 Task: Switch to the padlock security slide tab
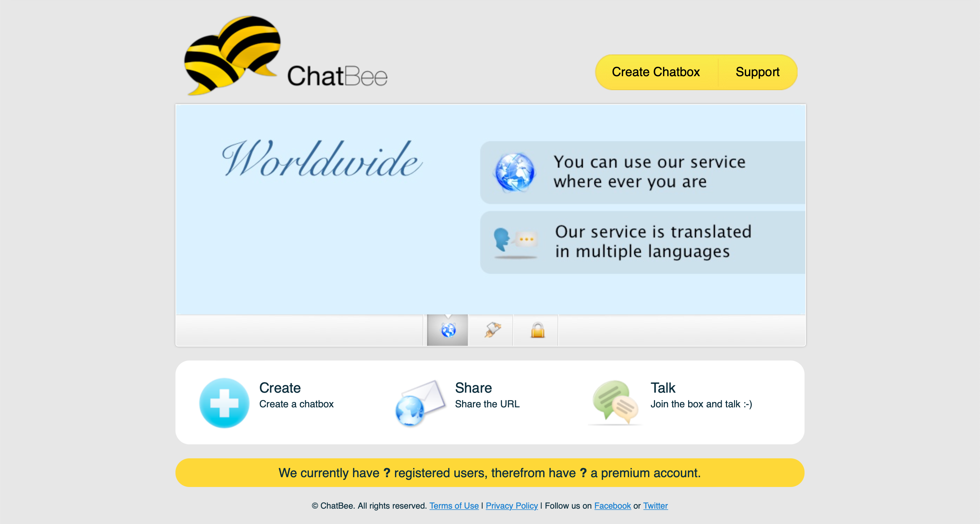click(x=537, y=330)
